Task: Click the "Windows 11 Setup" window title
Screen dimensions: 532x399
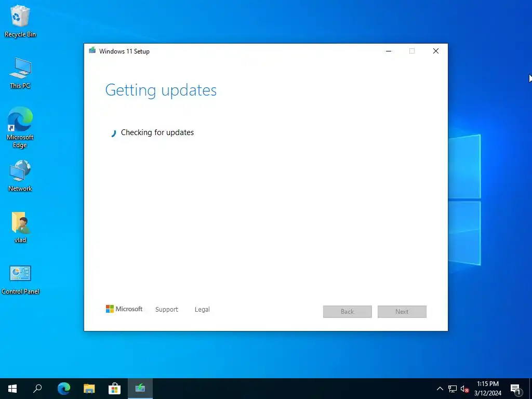Action: coord(124,51)
